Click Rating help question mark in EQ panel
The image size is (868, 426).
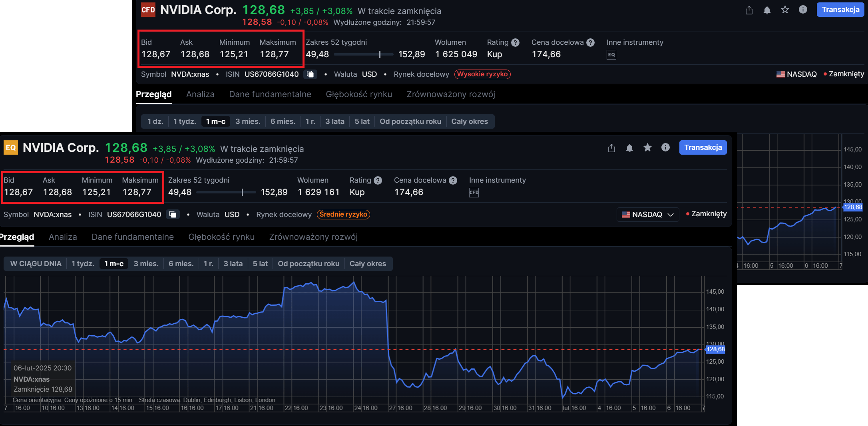tap(378, 181)
